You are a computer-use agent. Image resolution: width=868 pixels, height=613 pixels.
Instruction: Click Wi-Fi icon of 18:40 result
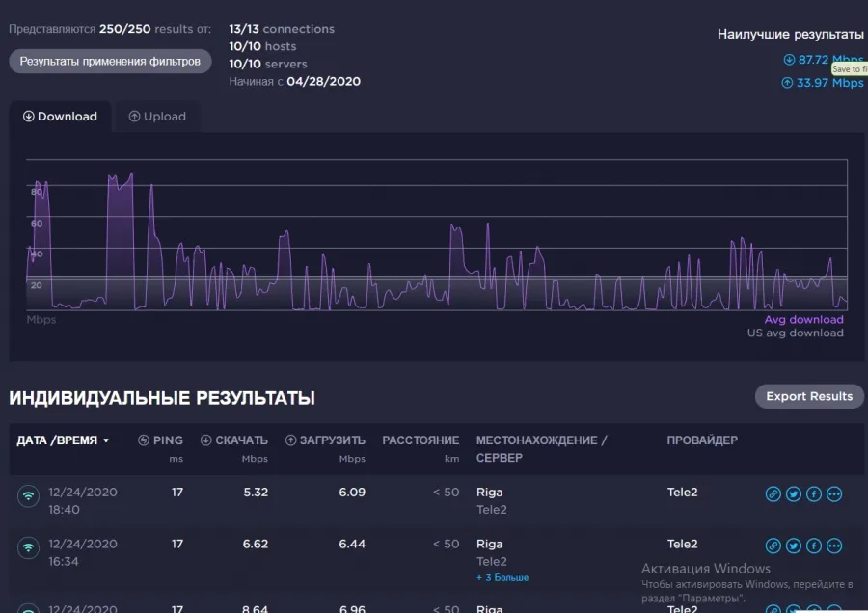click(28, 495)
